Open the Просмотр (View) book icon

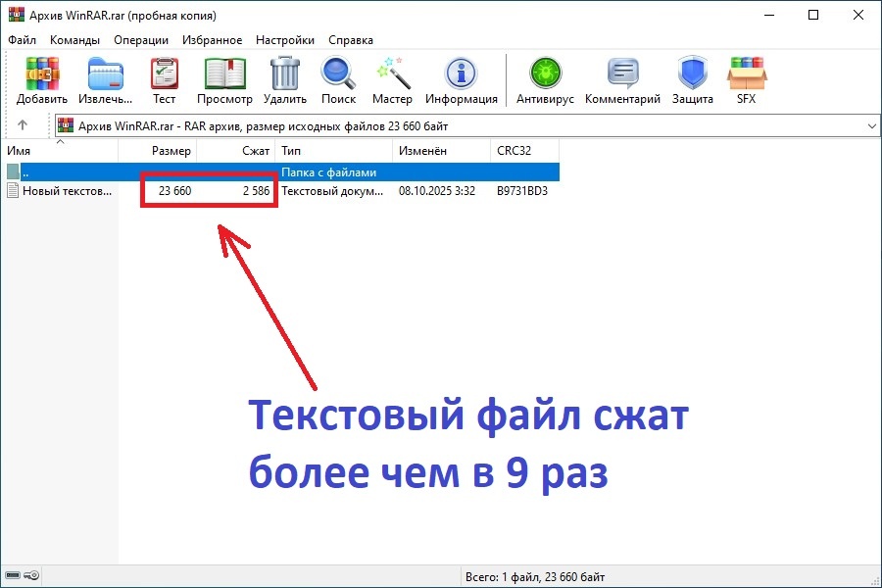pyautogui.click(x=225, y=73)
